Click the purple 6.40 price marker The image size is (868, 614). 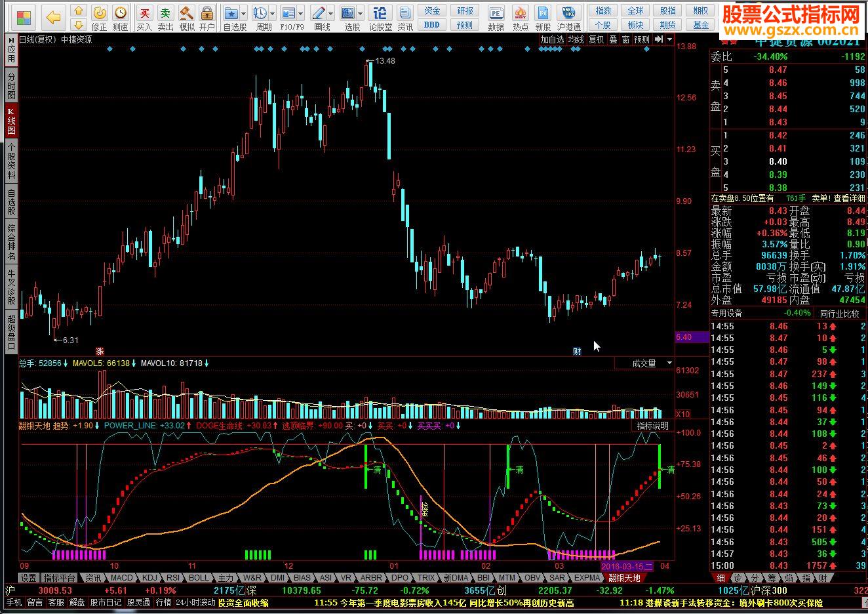point(692,337)
